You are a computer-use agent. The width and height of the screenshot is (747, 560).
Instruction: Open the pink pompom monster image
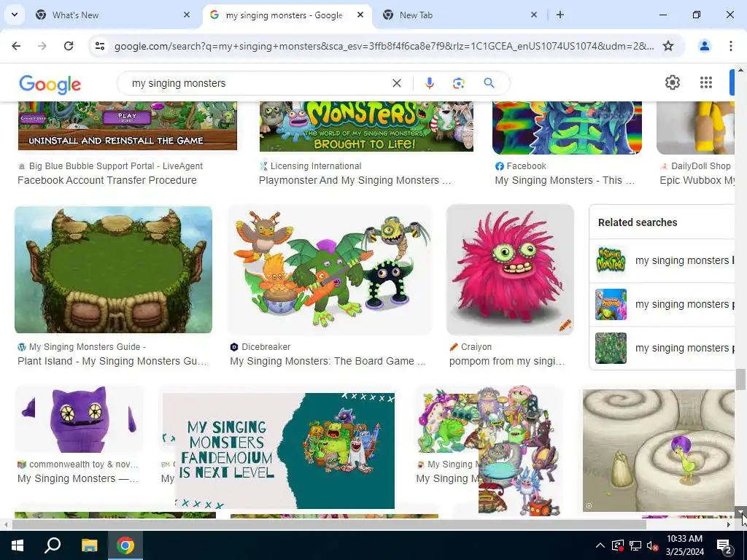coord(510,270)
